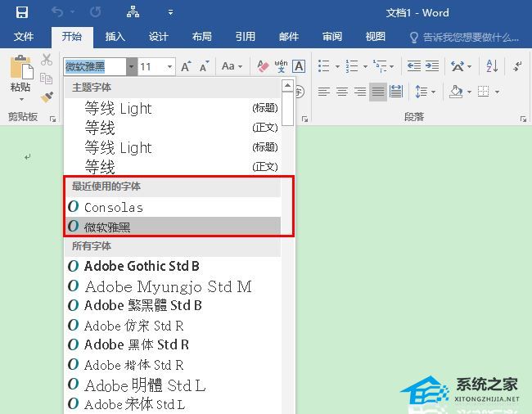Toggle the highlighted Justify alignment icon
The image size is (532, 414).
[378, 92]
